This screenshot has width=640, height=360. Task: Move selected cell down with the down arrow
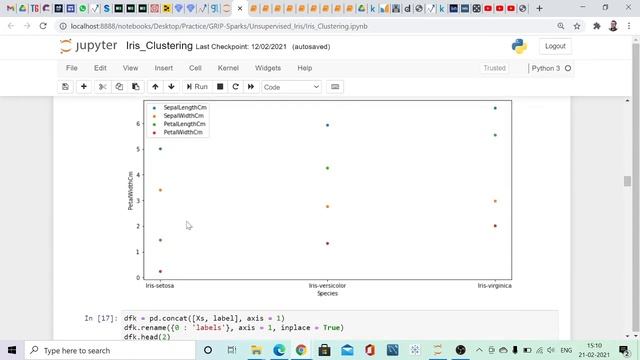coord(171,87)
